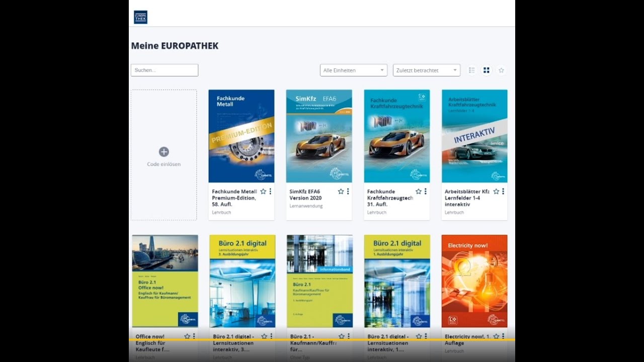Open the Arbeitsblätter Kraftfahrzeugtechnik interaktiv cover
Viewport: 644px width, 362px height.
pos(474,136)
